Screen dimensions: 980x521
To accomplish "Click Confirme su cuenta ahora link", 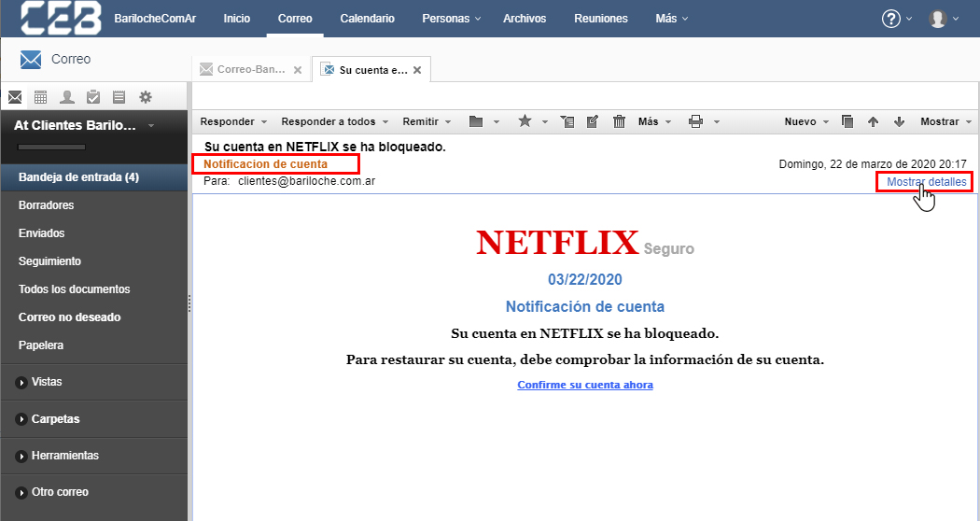I will [x=585, y=385].
